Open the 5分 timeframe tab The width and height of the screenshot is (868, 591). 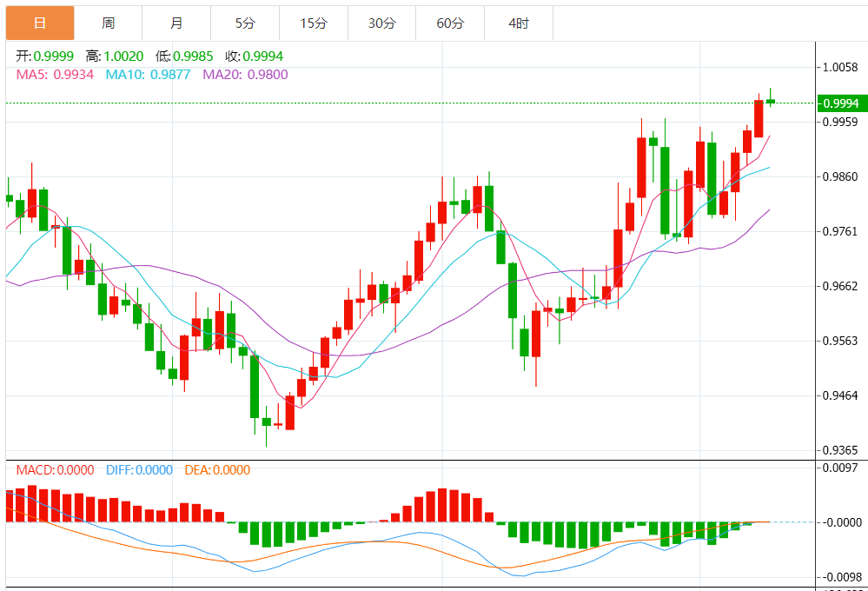coord(245,23)
